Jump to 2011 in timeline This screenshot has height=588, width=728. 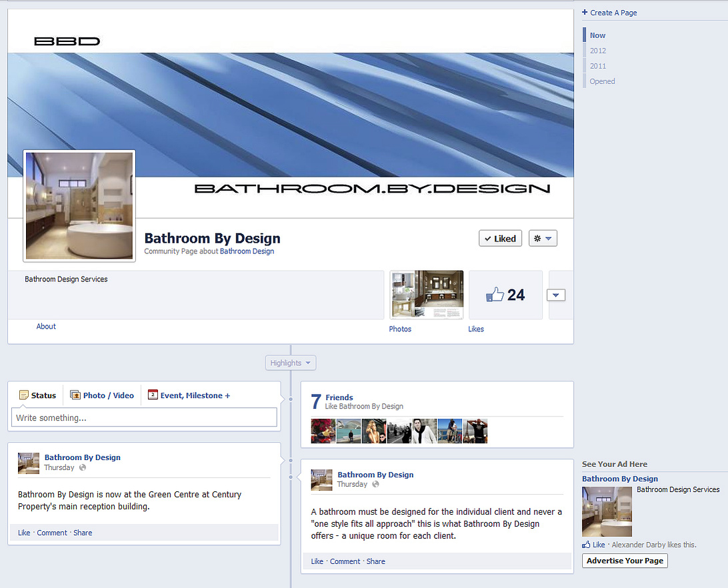(598, 66)
